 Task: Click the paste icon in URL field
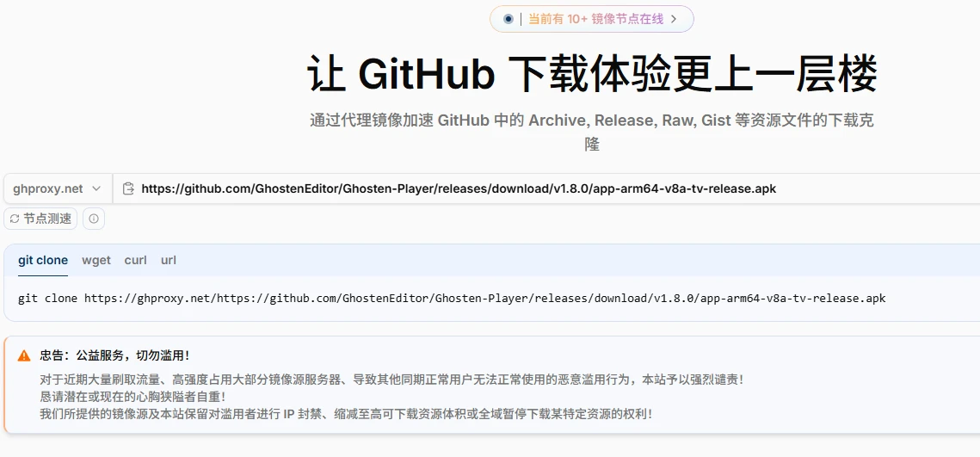pyautogui.click(x=128, y=188)
